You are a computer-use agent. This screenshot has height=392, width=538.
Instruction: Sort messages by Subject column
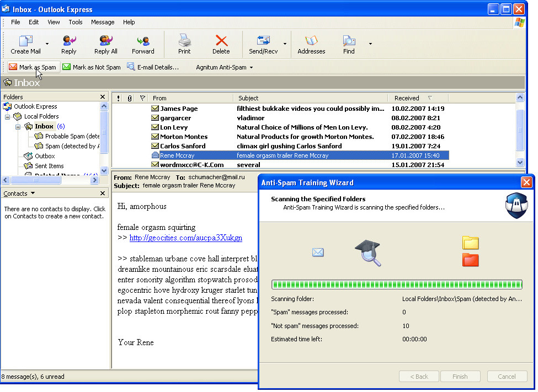[311, 98]
